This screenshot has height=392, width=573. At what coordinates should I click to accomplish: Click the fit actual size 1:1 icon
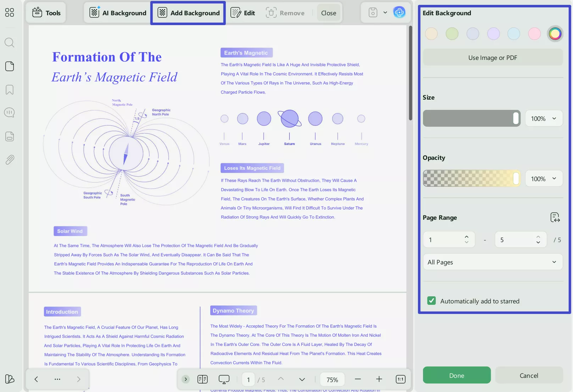(401, 379)
